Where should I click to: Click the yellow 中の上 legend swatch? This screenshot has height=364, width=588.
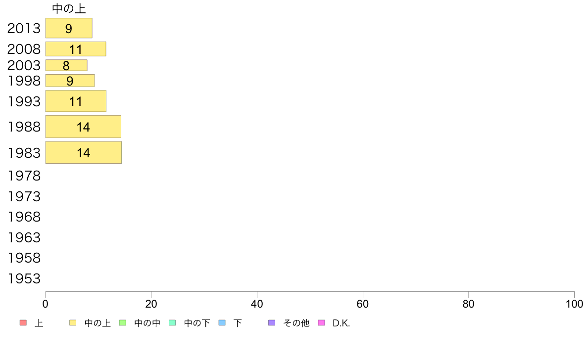tap(73, 323)
